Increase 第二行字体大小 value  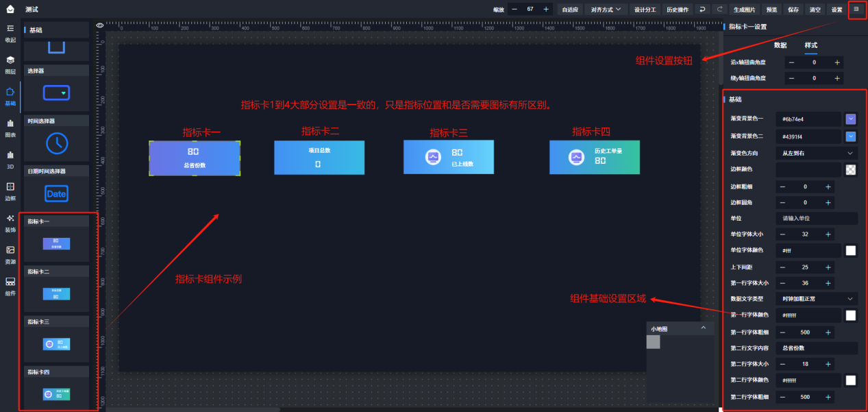(828, 364)
